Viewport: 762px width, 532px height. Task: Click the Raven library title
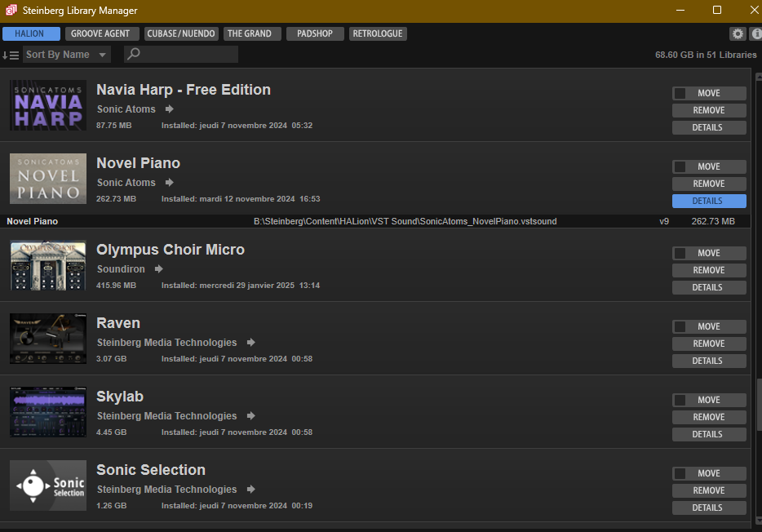pos(118,322)
